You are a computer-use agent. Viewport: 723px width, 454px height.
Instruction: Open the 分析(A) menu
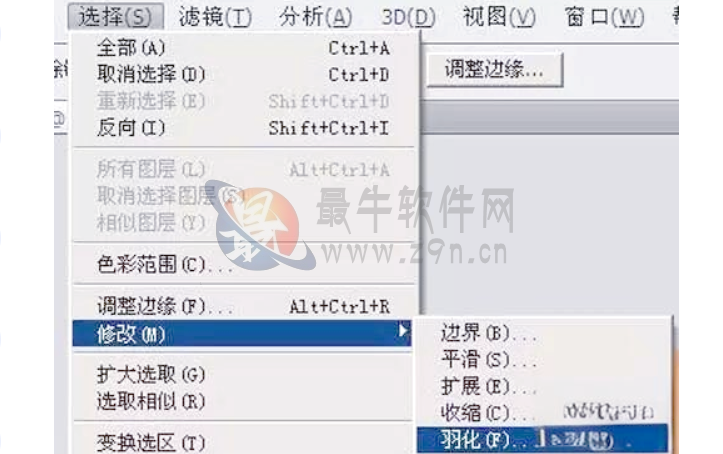point(315,17)
